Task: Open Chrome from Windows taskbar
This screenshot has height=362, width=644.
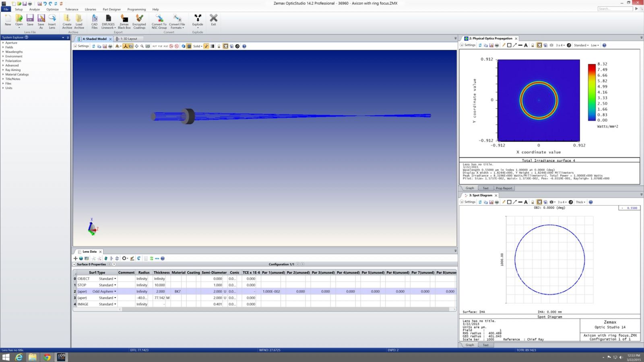Action: pyautogui.click(x=47, y=357)
